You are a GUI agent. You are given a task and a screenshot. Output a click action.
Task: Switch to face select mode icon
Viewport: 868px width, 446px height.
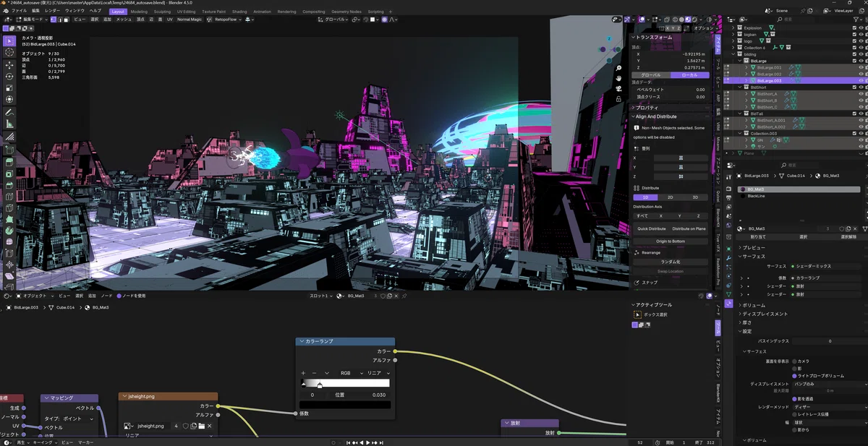click(67, 20)
